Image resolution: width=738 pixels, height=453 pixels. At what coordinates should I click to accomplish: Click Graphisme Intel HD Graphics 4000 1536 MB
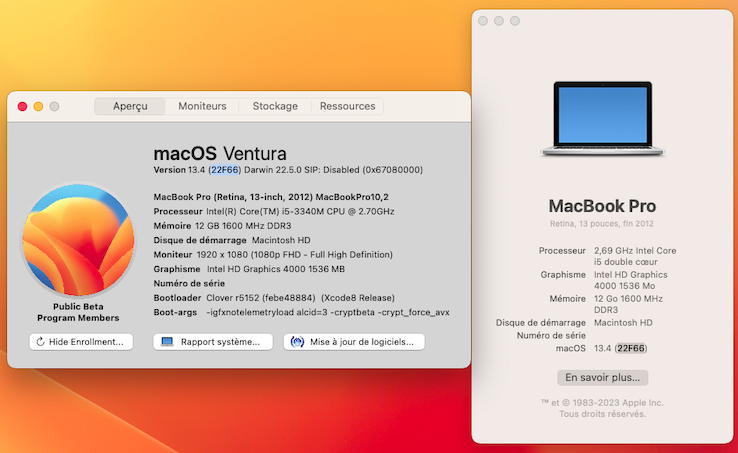249,269
